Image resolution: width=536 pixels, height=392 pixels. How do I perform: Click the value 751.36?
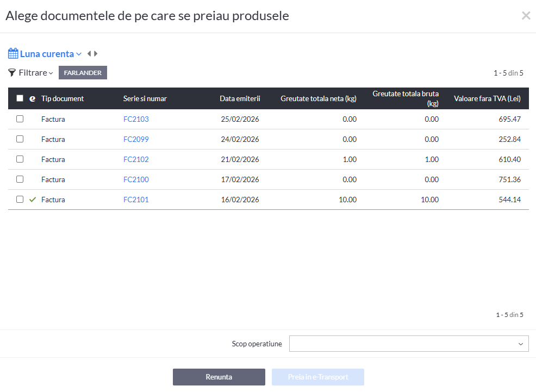510,180
